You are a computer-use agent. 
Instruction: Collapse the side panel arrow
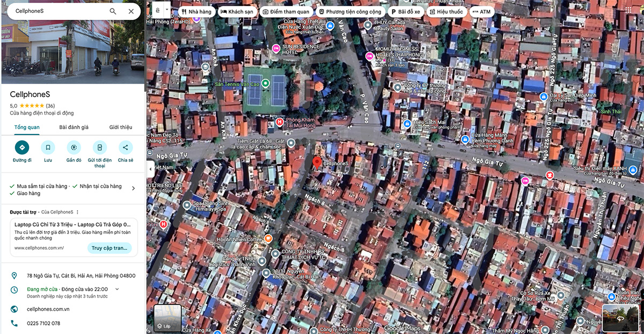tap(150, 168)
